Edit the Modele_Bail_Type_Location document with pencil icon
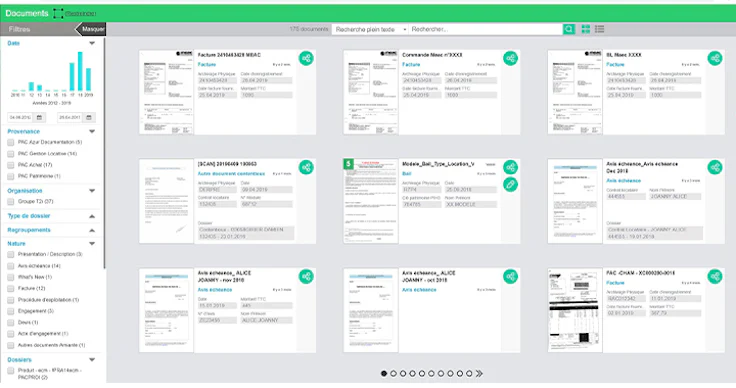The height and width of the screenshot is (388, 736). pyautogui.click(x=511, y=185)
